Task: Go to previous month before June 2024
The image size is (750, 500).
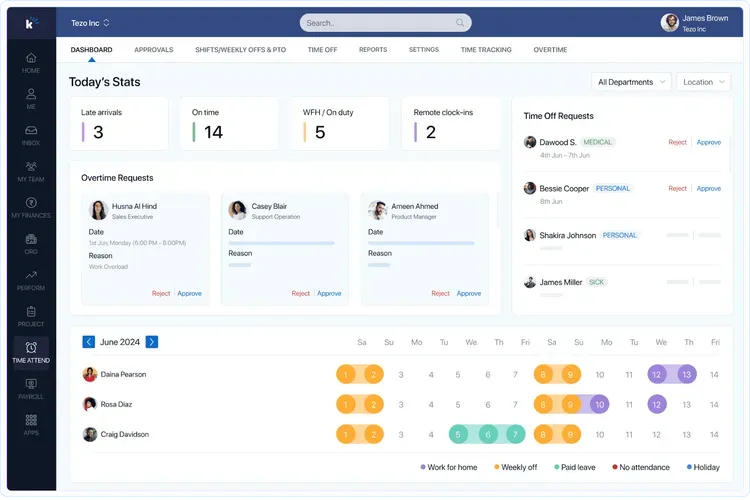Action: (89, 342)
